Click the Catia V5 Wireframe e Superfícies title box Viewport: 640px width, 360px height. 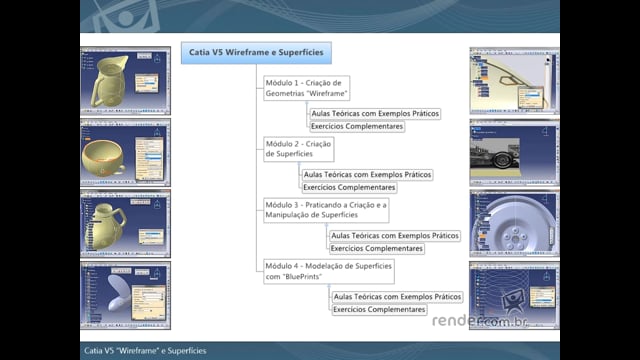[256, 53]
